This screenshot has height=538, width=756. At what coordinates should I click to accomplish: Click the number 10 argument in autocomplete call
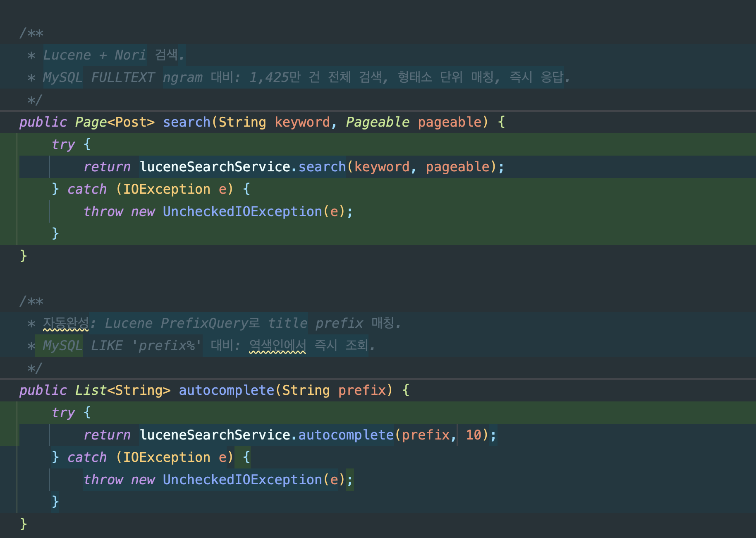point(474,435)
